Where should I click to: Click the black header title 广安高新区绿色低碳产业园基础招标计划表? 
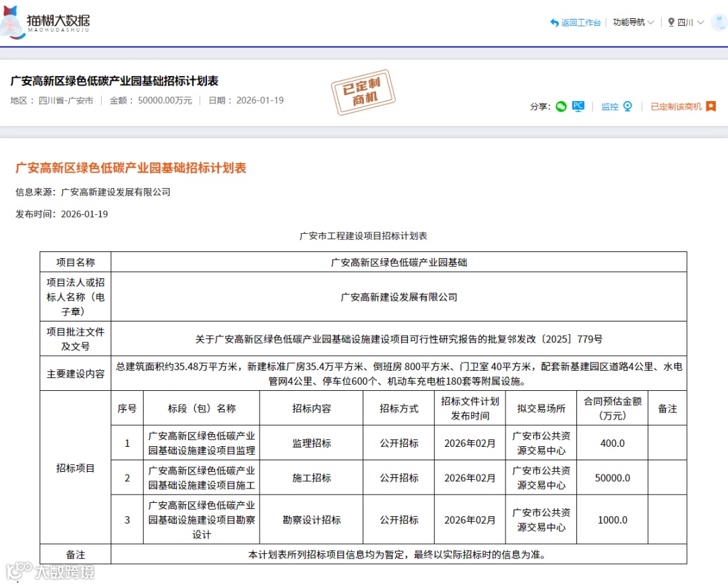click(x=114, y=81)
